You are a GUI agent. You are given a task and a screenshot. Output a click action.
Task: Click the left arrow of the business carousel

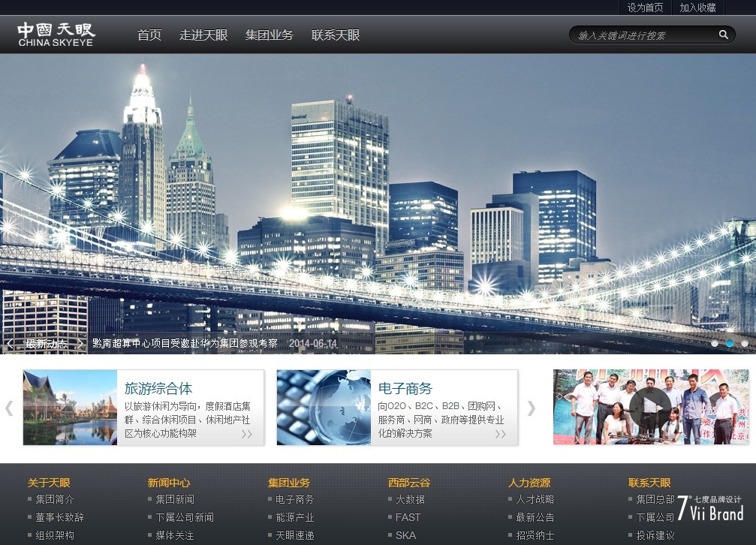point(9,408)
